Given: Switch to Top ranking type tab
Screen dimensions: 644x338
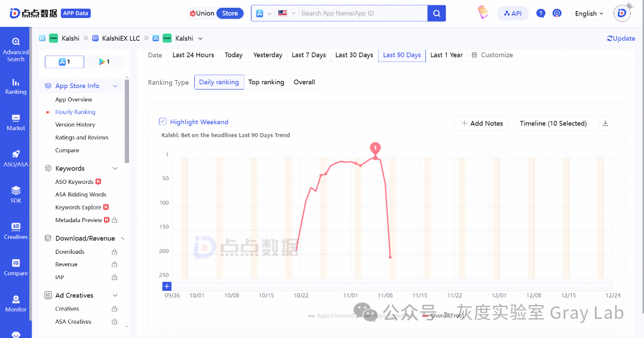Looking at the screenshot, I should click(266, 82).
